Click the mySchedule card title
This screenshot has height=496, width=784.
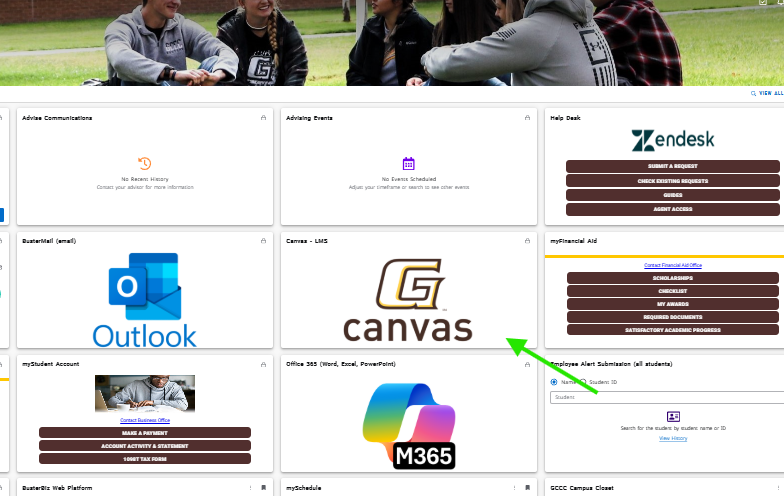coord(304,488)
